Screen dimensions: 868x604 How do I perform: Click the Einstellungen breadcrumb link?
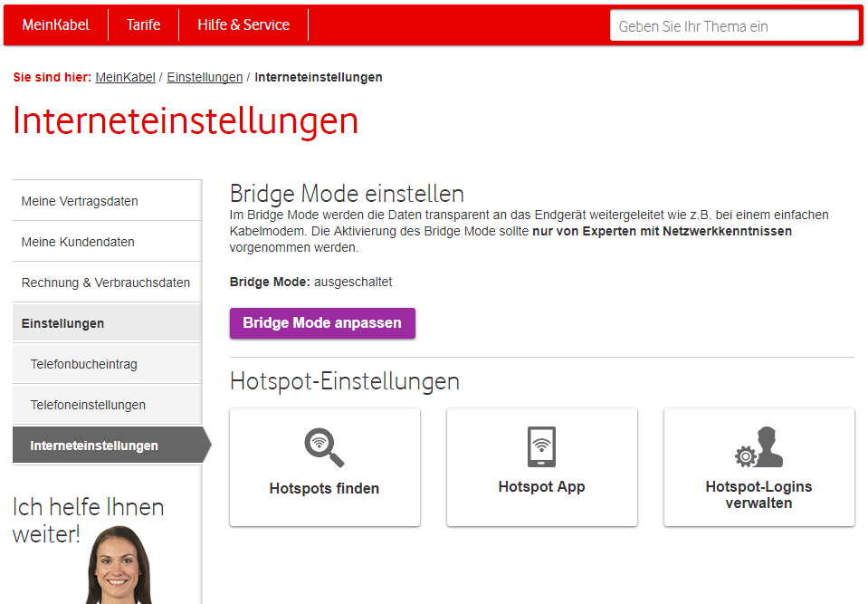(x=205, y=78)
